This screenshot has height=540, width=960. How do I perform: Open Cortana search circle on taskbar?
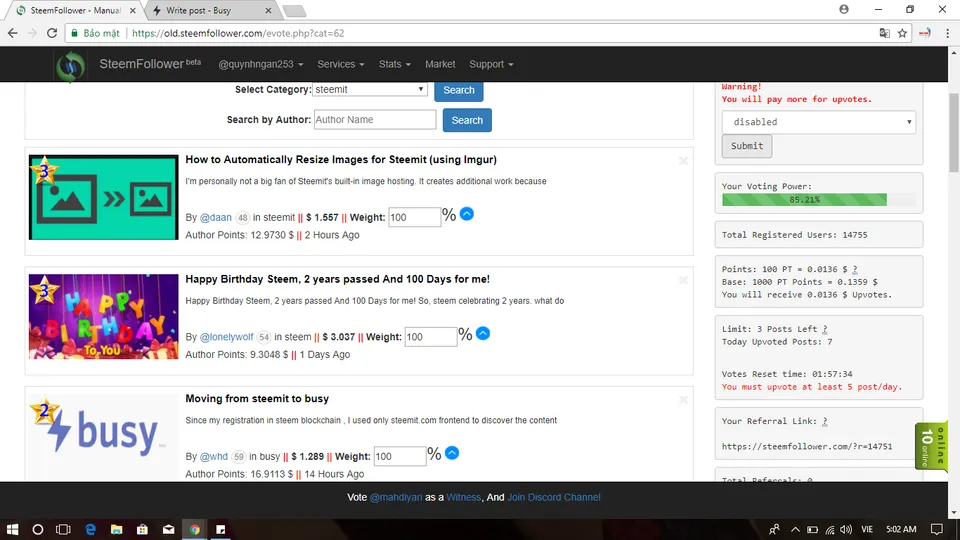pyautogui.click(x=37, y=529)
